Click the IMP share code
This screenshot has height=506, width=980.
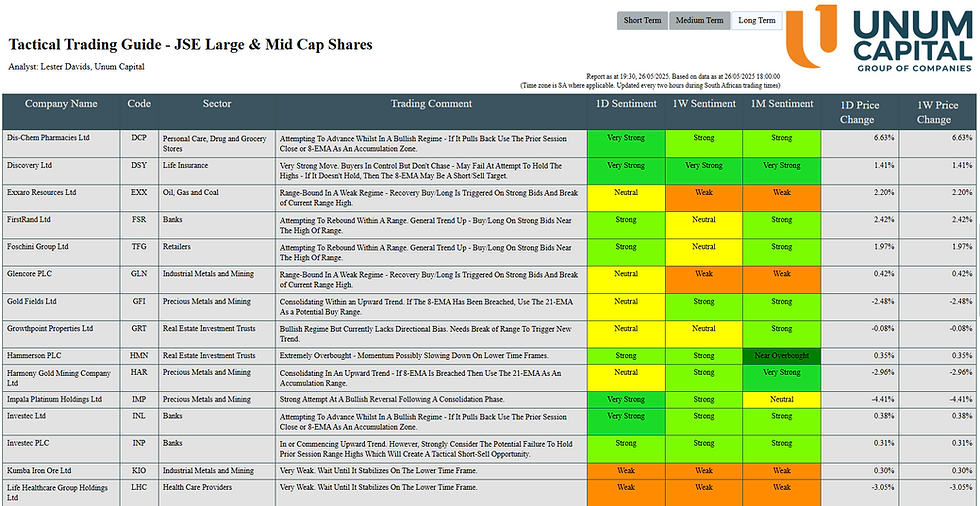click(139, 399)
